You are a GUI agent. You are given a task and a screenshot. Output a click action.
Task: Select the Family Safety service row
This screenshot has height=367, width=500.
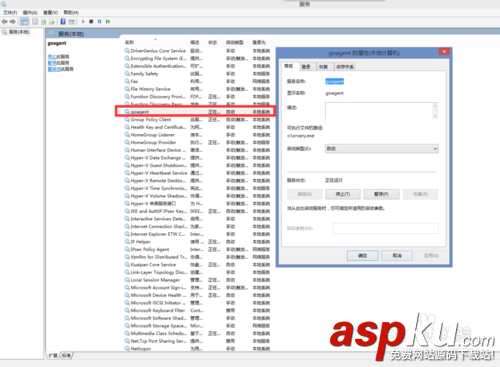tap(197, 74)
